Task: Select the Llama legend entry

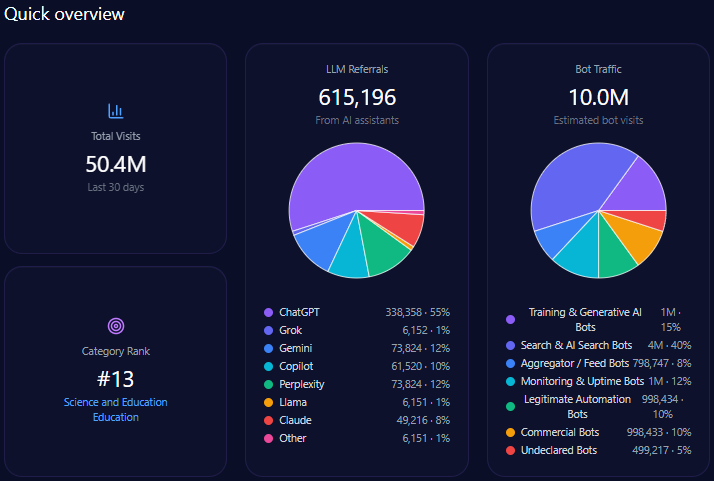Action: (x=293, y=402)
